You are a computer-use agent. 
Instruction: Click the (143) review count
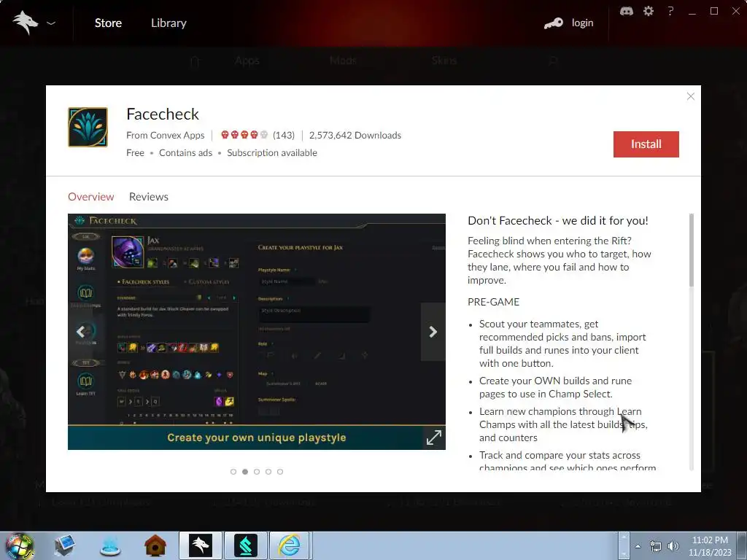coord(284,135)
